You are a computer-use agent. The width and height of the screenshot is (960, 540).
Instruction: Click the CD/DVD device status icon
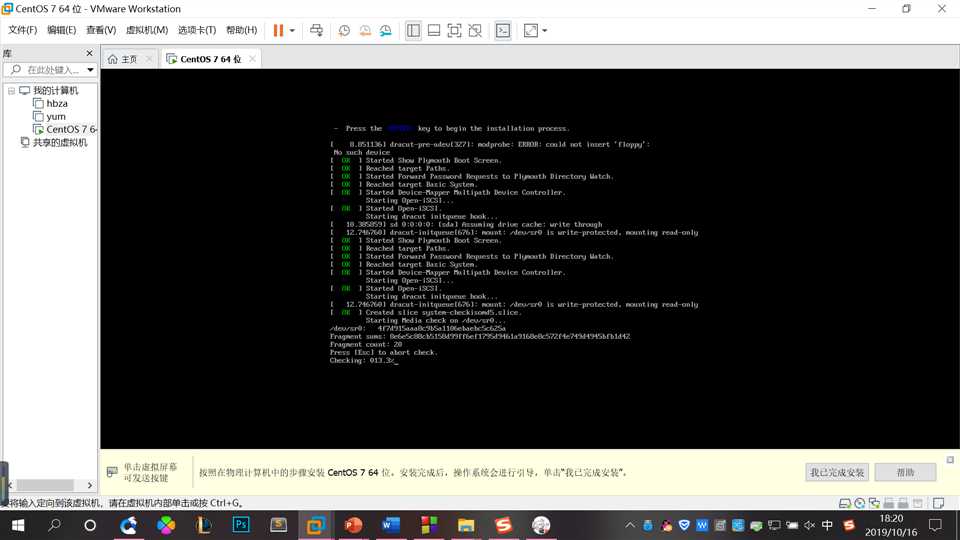point(860,503)
